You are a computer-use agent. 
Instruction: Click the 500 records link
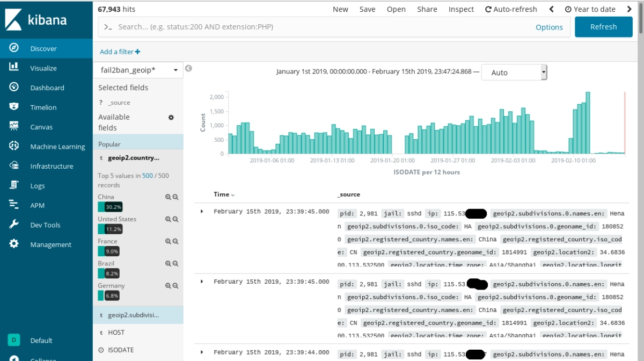[148, 176]
